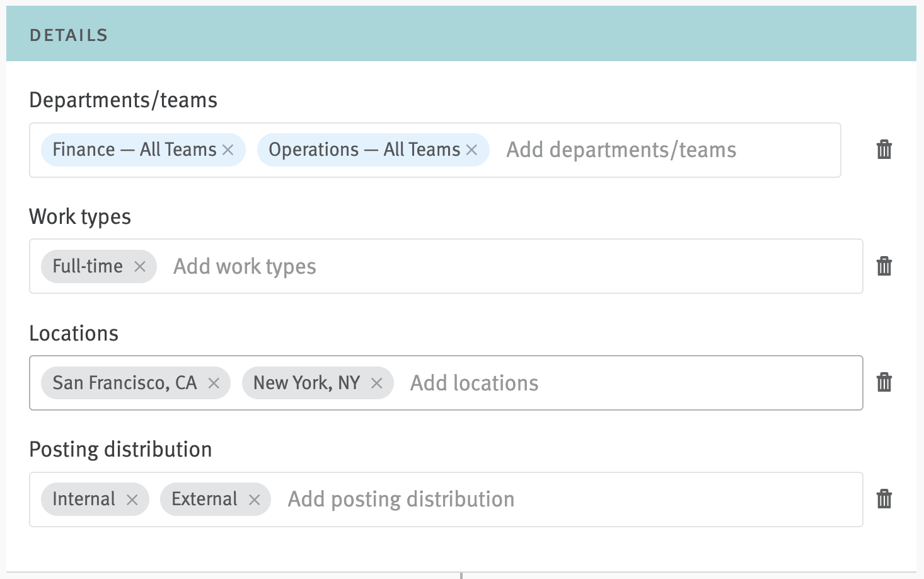Image resolution: width=924 pixels, height=579 pixels.
Task: Remove the Locations field using trash icon
Action: click(884, 382)
